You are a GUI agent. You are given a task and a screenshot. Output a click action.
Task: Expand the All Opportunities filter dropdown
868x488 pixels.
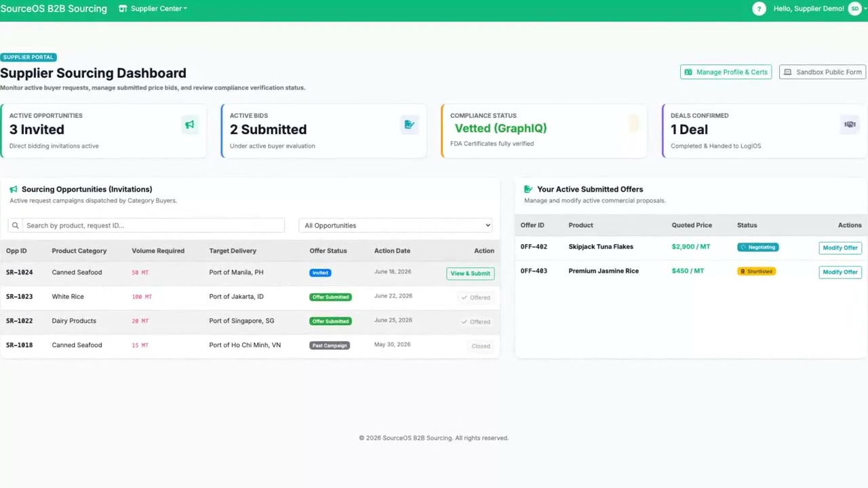[x=395, y=226]
